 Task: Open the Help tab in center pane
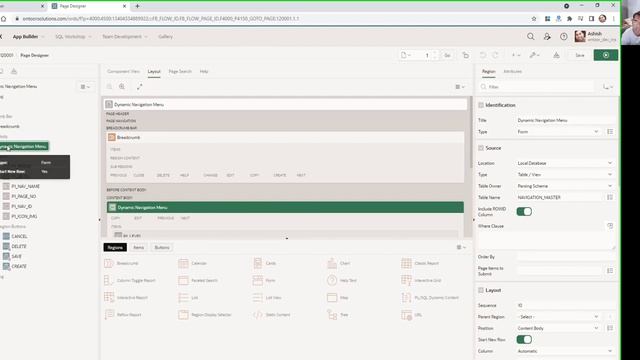(204, 71)
